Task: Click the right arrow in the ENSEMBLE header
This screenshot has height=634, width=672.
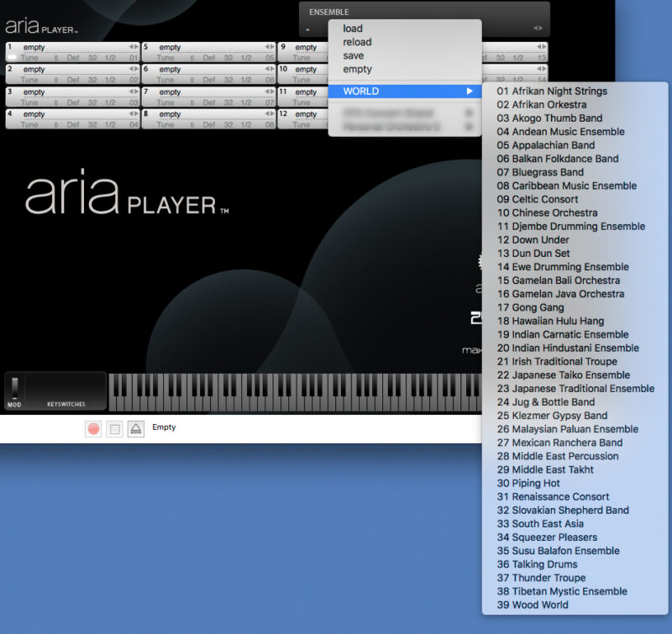Action: 541,26
